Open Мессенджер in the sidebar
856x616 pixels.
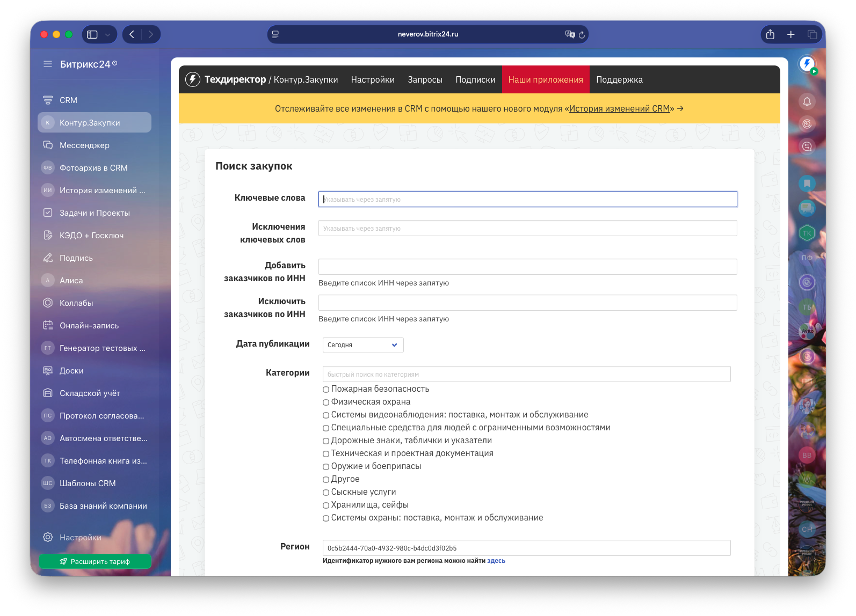95,145
